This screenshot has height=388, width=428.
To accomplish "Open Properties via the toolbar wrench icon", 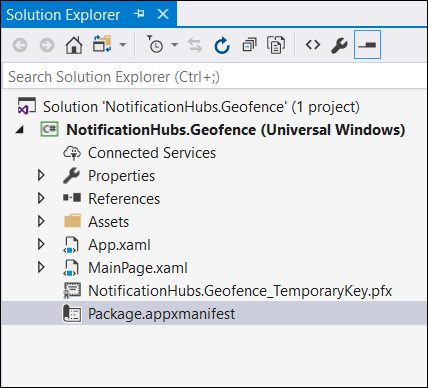I will click(339, 45).
